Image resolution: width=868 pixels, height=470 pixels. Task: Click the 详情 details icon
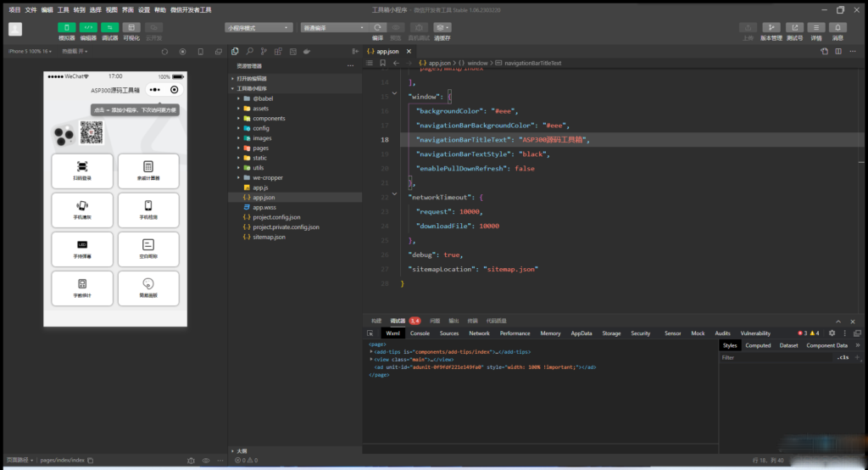click(816, 28)
